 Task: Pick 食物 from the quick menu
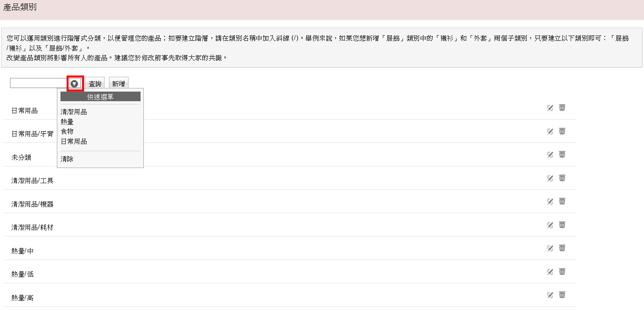click(67, 131)
